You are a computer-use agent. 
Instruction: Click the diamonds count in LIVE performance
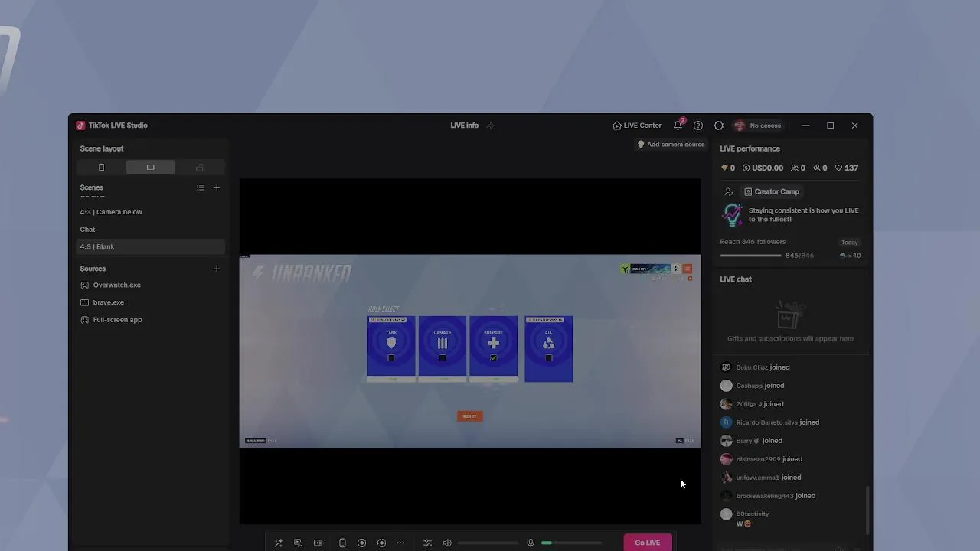coord(727,168)
